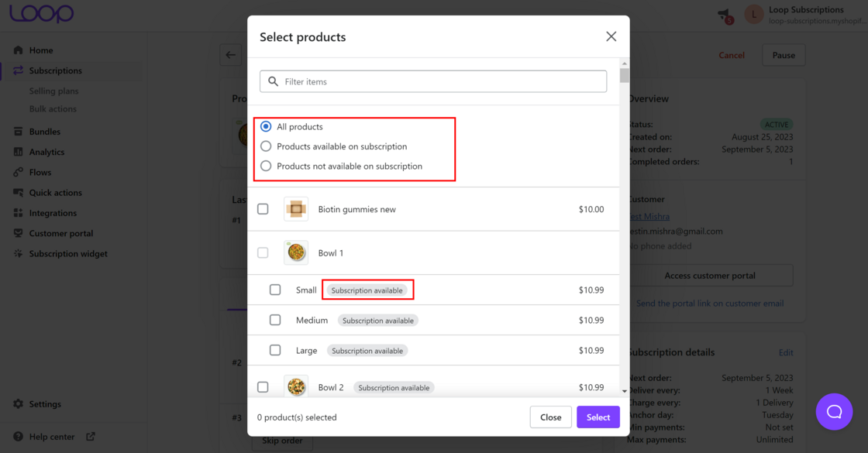This screenshot has height=453, width=868.
Task: Close the Select products dialog with X
Action: (611, 36)
